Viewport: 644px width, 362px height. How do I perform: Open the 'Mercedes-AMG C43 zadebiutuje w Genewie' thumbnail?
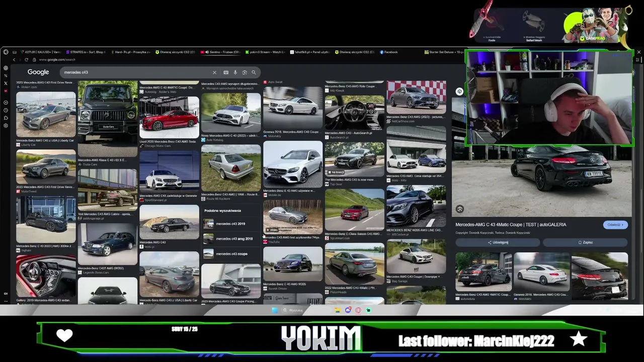point(169,172)
